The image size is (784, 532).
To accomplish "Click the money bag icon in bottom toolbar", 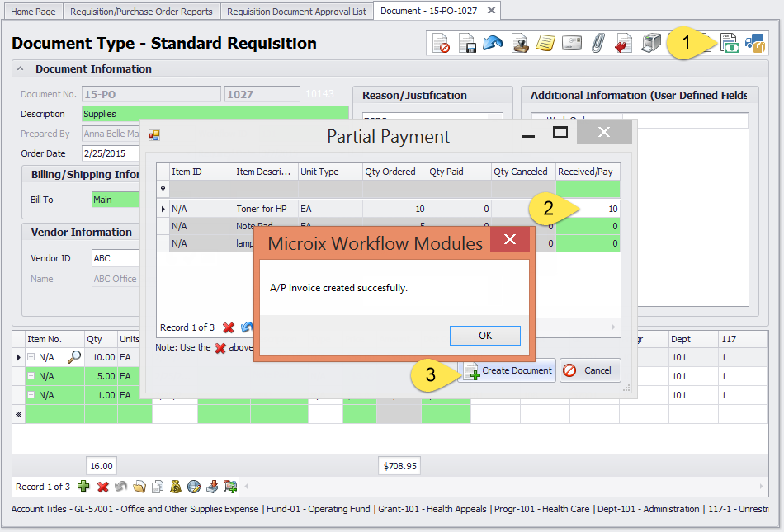I will point(175,487).
